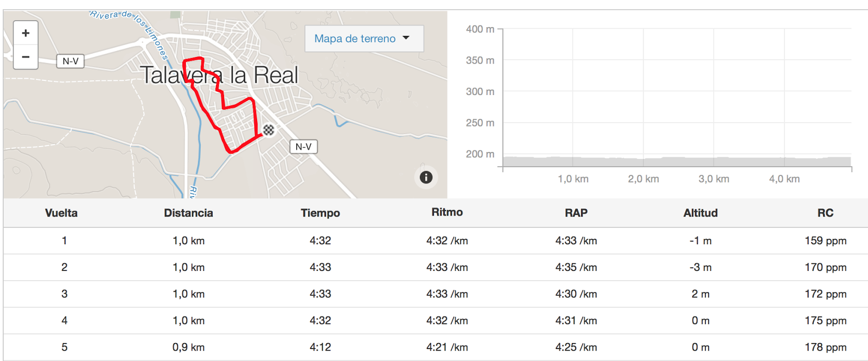Viewport: 868px width, 361px height.
Task: Zoom in on the map with plus button
Action: pos(25,34)
